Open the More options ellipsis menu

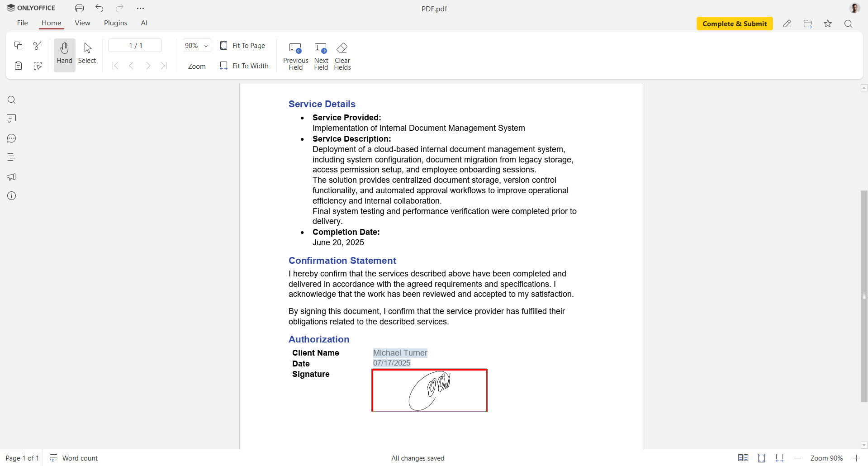point(141,8)
